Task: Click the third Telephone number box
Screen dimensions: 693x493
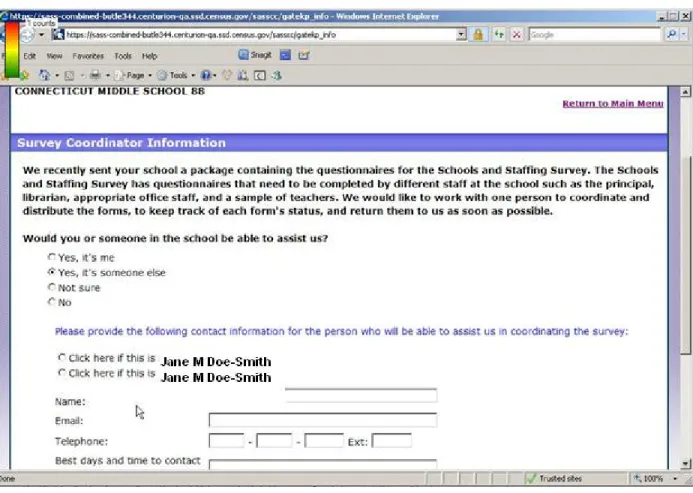Action: tap(324, 441)
